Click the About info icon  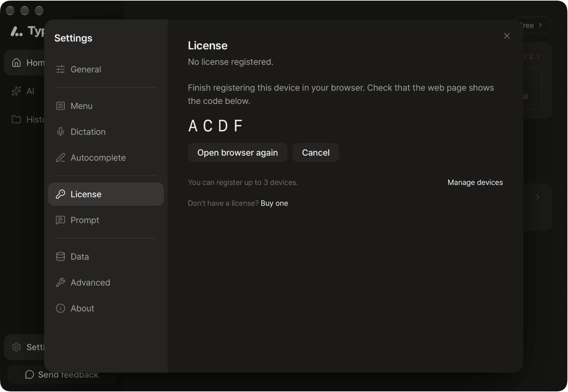(x=60, y=308)
